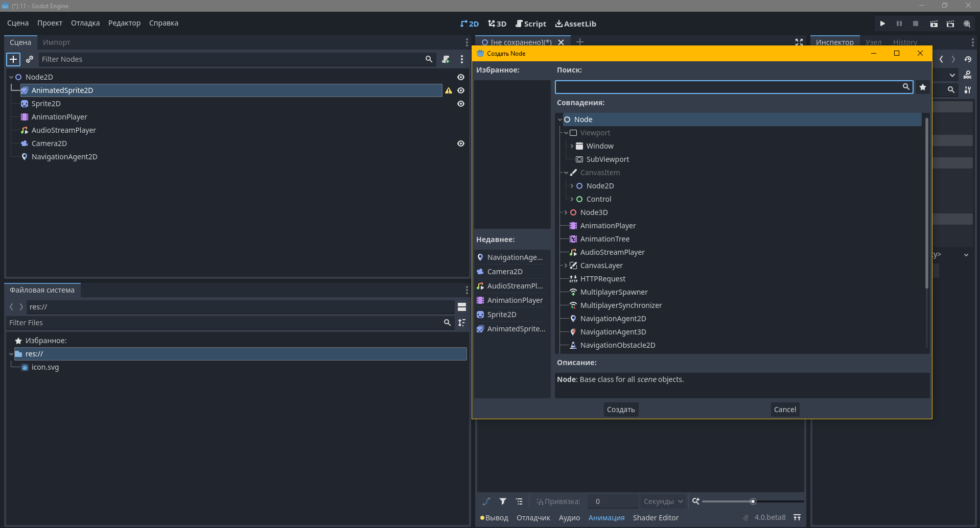Click the animation filter funnel icon
This screenshot has width=980, height=528.
click(503, 501)
